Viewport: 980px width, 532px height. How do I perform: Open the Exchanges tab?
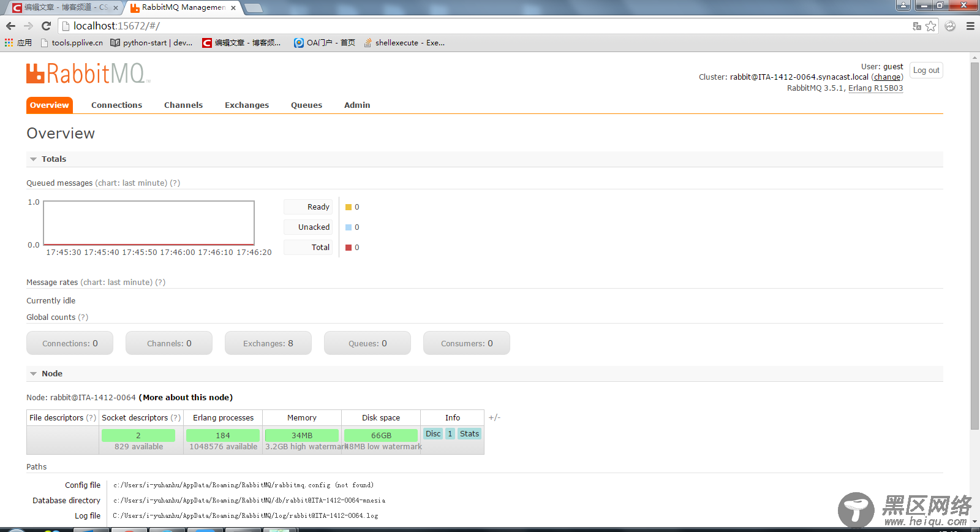[x=247, y=105]
